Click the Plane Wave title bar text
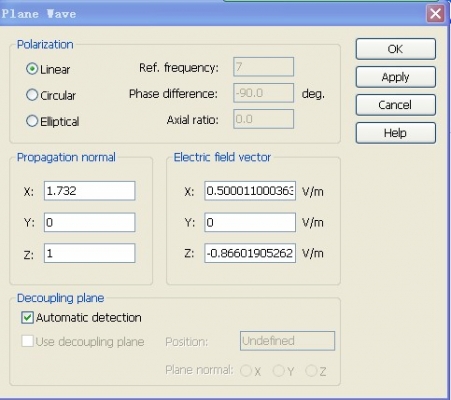This screenshot has height=400, width=451. [x=39, y=14]
